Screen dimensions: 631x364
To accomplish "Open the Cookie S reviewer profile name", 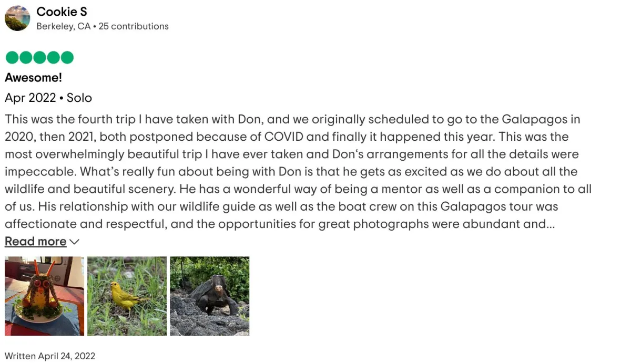I will point(62,12).
